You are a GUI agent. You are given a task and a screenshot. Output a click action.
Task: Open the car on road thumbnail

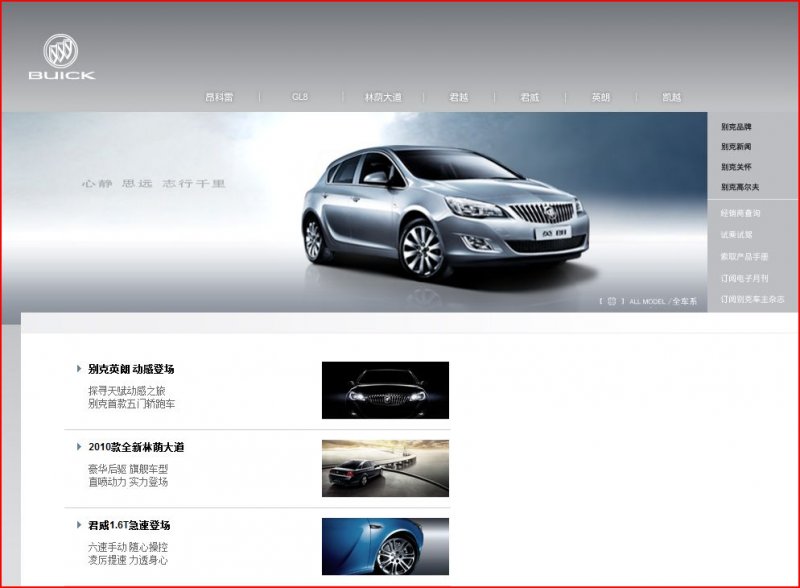(x=385, y=468)
